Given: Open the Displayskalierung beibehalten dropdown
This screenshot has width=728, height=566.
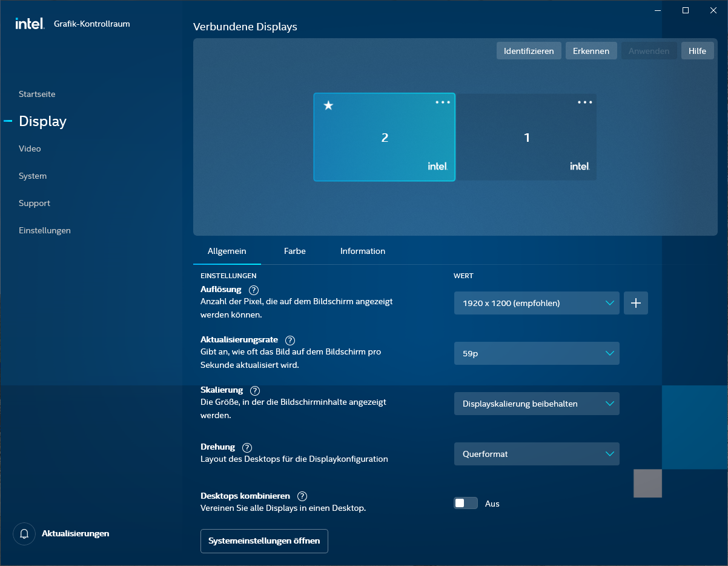Looking at the screenshot, I should [x=537, y=404].
